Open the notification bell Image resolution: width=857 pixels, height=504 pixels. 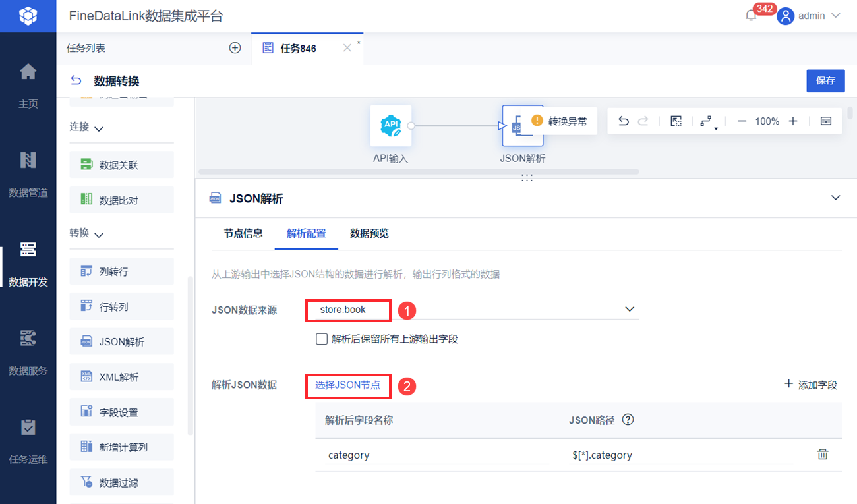point(751,16)
